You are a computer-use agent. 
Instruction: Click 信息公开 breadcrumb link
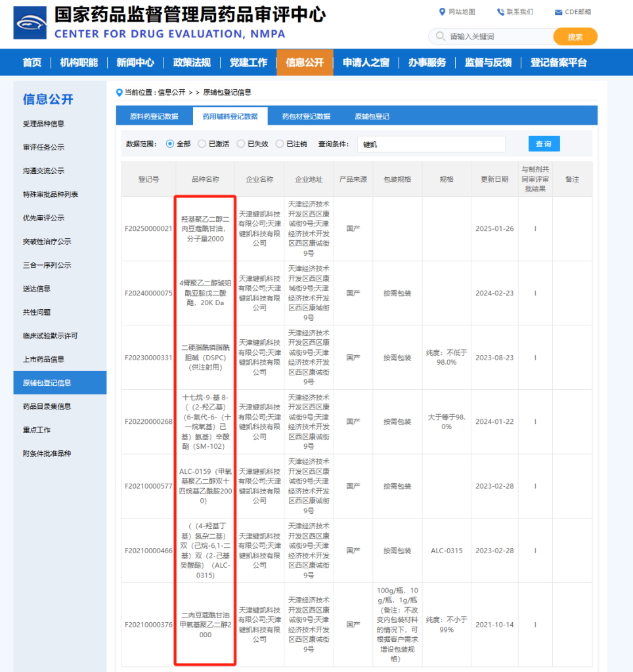[171, 92]
